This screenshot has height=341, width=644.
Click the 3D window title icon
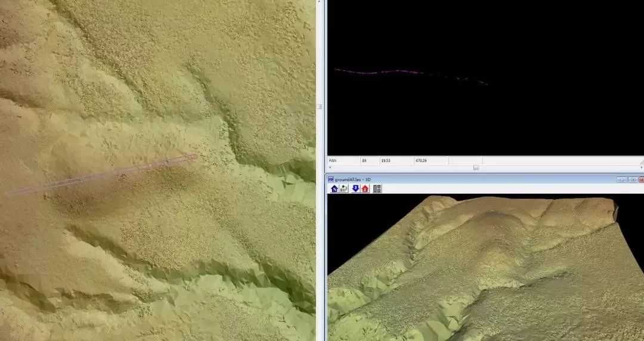[x=331, y=179]
